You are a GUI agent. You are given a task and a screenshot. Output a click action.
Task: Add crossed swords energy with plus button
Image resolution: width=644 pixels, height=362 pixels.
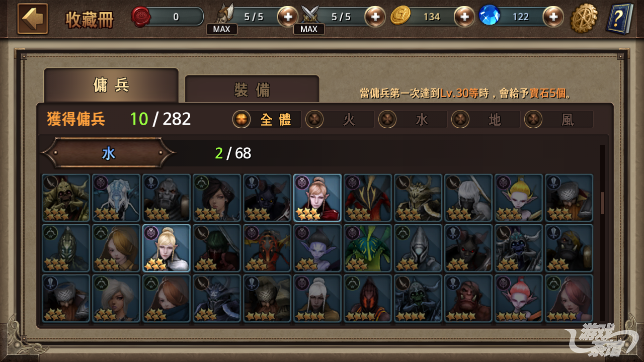pos(375,17)
